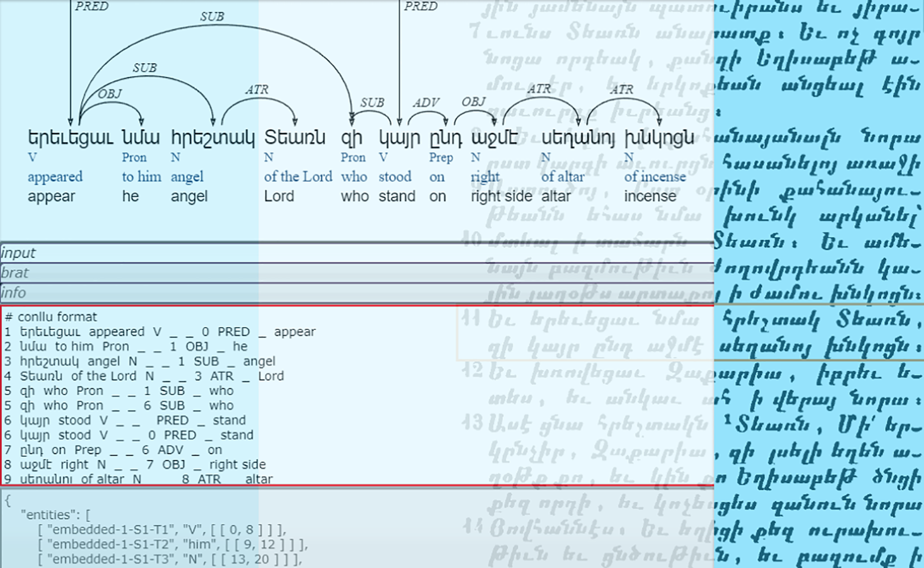This screenshot has width=924, height=568.
Task: Click the "entities" key in JSON output
Action: pos(52,515)
